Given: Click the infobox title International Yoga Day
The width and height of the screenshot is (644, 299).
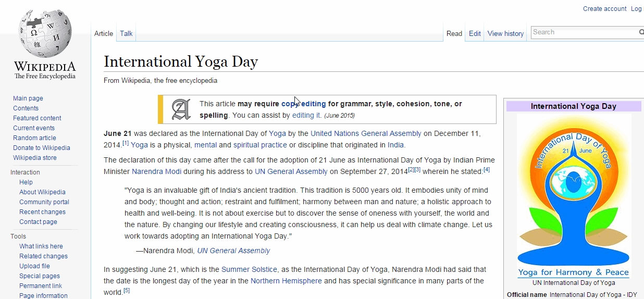Looking at the screenshot, I should (x=573, y=106).
